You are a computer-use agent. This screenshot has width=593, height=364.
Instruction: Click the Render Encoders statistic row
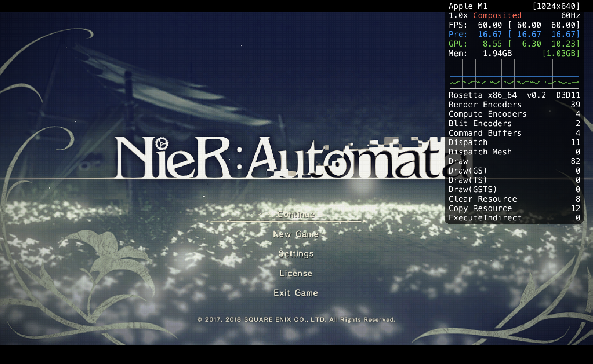(x=485, y=104)
